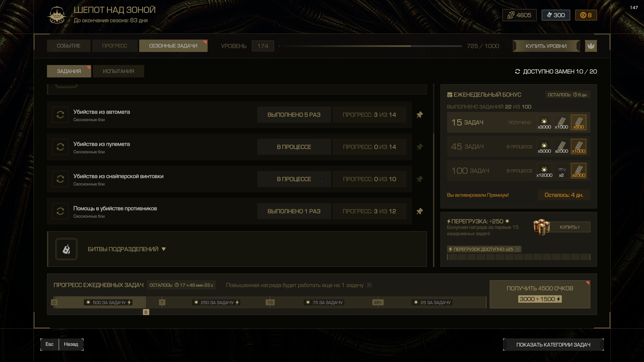
Task: Click the overload slots bar
Action: click(x=519, y=257)
